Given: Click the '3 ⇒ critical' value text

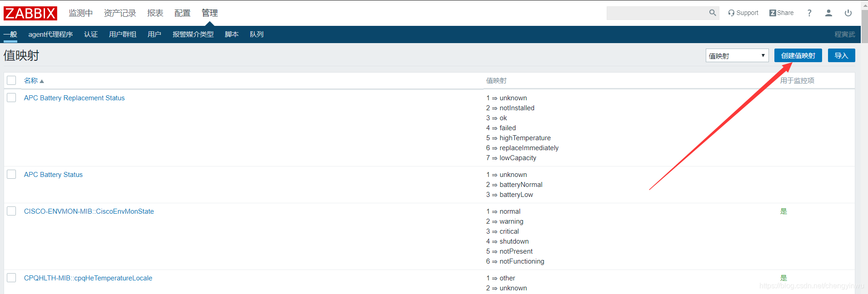Looking at the screenshot, I should (x=503, y=231).
